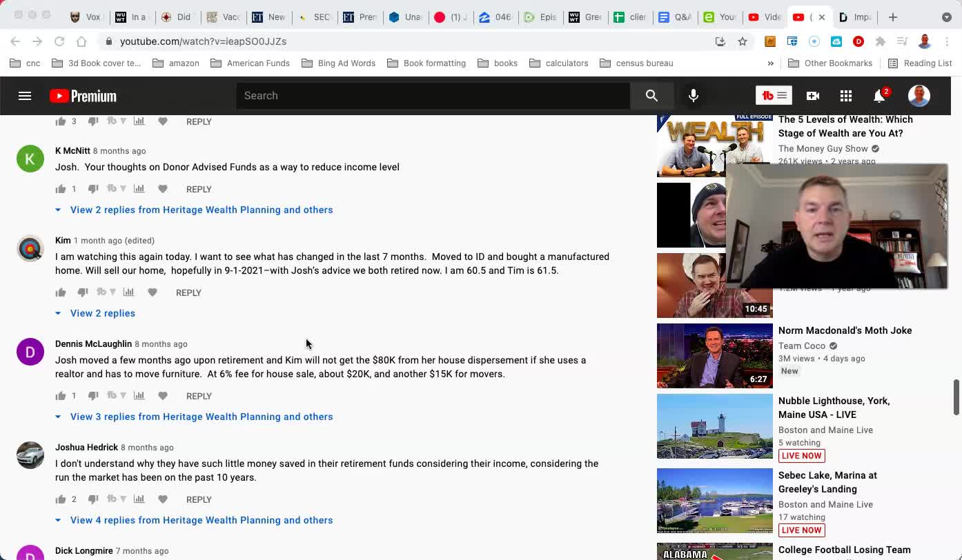
Task: Open the YouTube account avatar menu
Action: (x=919, y=96)
